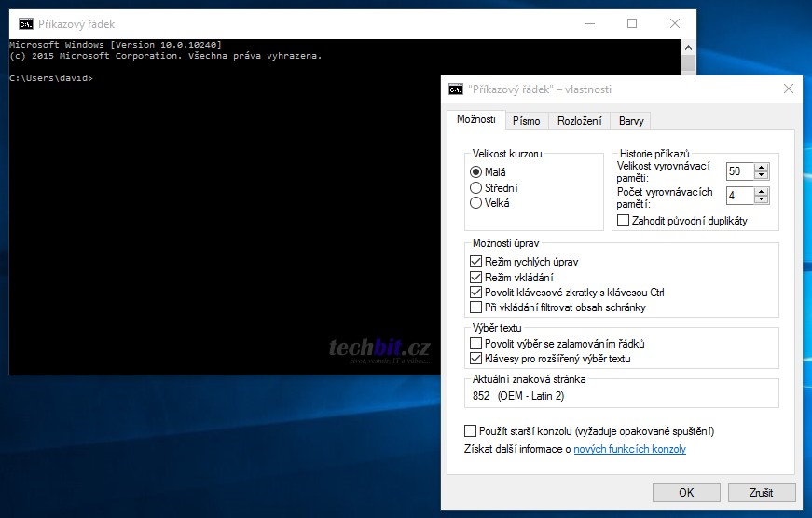Decrease Velikost vyrovnávací paměti with down arrow

coord(762,176)
